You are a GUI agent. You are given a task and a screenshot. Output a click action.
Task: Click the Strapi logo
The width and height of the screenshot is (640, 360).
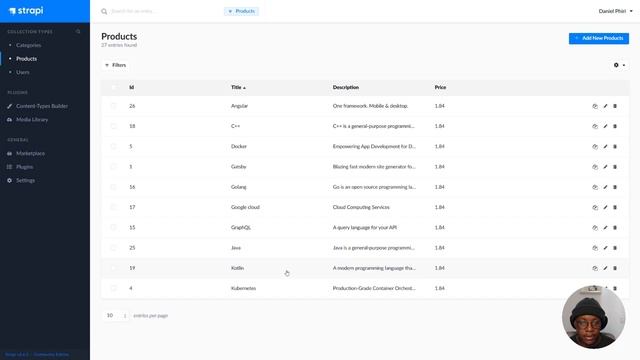pos(26,11)
